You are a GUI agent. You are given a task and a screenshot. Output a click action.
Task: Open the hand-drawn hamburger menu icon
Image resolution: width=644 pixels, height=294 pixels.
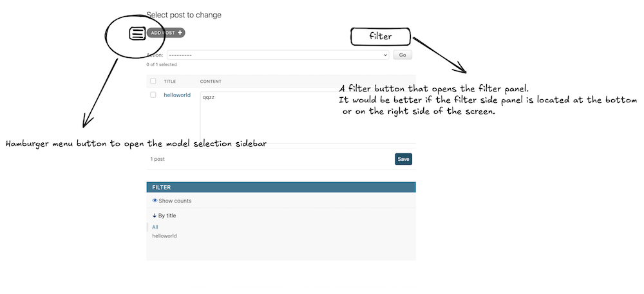(137, 33)
